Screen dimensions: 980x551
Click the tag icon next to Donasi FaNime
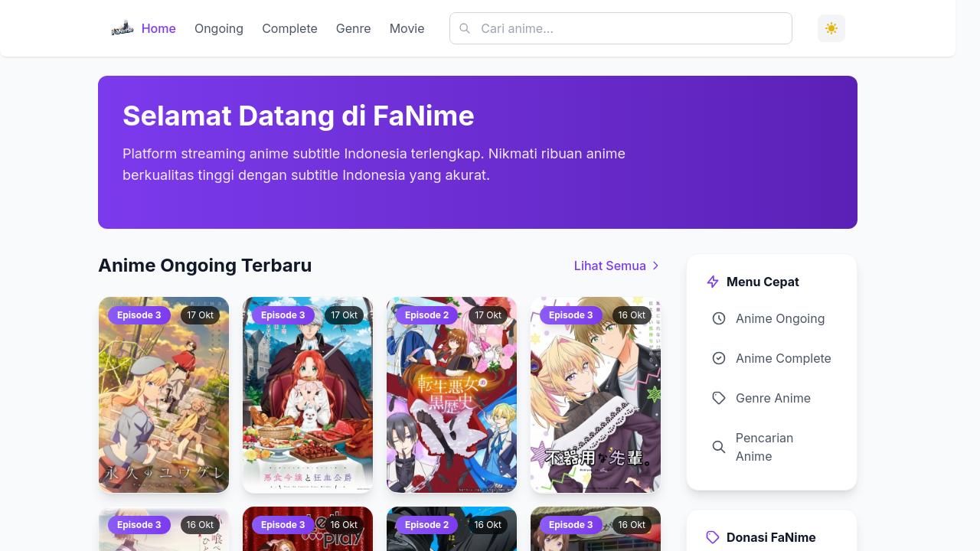tap(713, 537)
